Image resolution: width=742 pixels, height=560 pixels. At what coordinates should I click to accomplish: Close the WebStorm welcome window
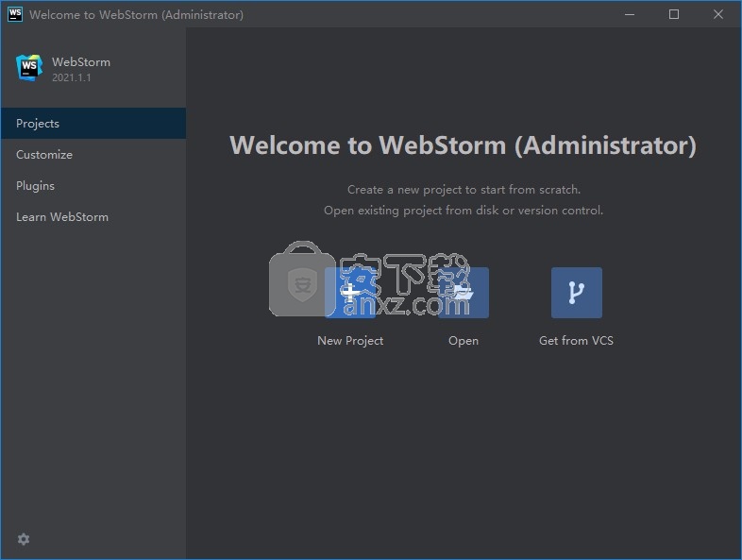(718, 15)
